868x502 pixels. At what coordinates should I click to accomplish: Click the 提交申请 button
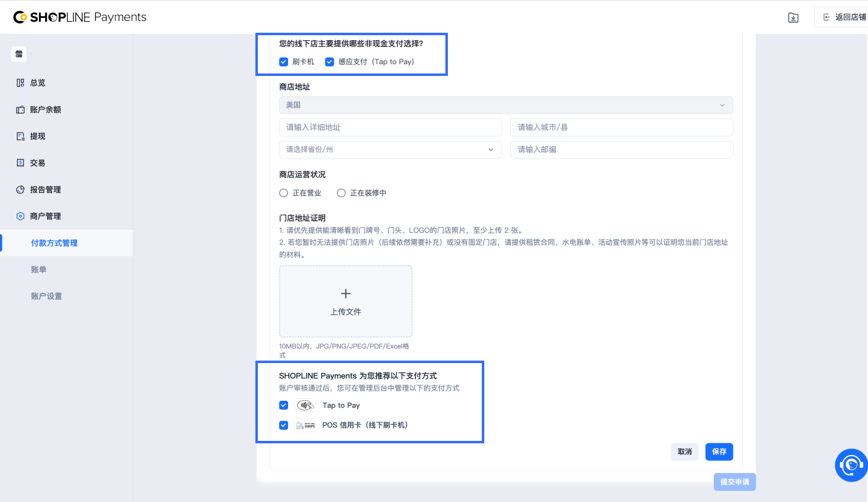(x=735, y=482)
